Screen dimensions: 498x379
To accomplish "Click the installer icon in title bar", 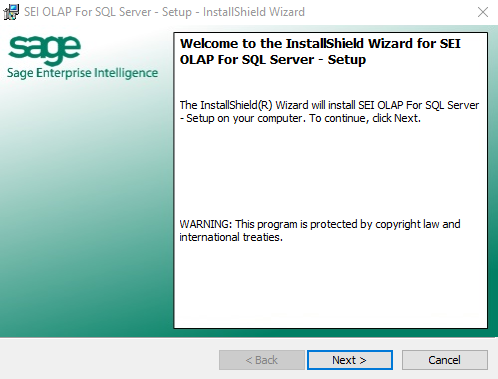I will [11, 12].
